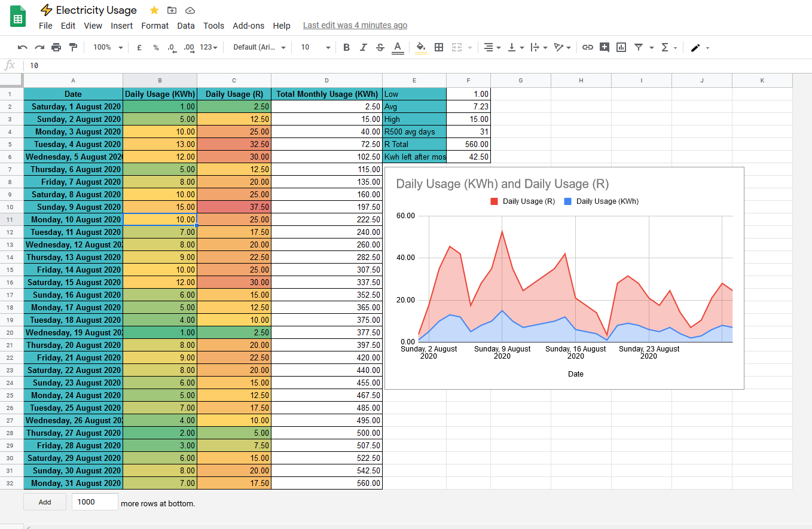Select cell F5 containing R Total 560.00
Viewport: 812px width, 529px height.
[x=468, y=143]
